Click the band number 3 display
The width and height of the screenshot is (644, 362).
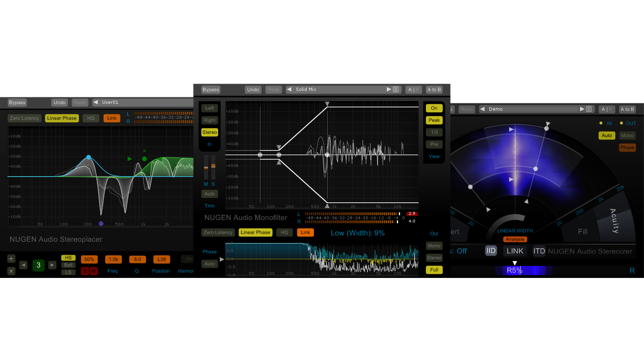tap(39, 265)
